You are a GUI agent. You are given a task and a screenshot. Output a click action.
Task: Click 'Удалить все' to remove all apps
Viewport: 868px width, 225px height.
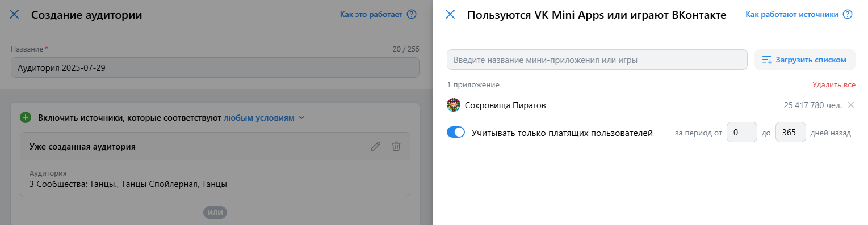coord(833,85)
